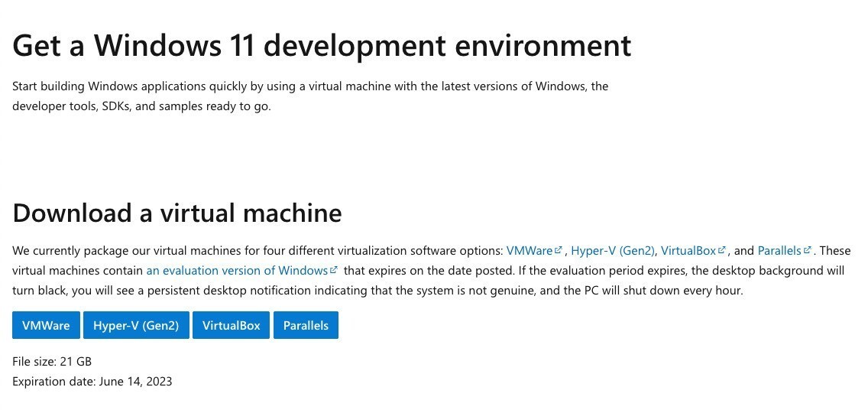Click 'Get a Windows 11 development environment' heading

322,45
